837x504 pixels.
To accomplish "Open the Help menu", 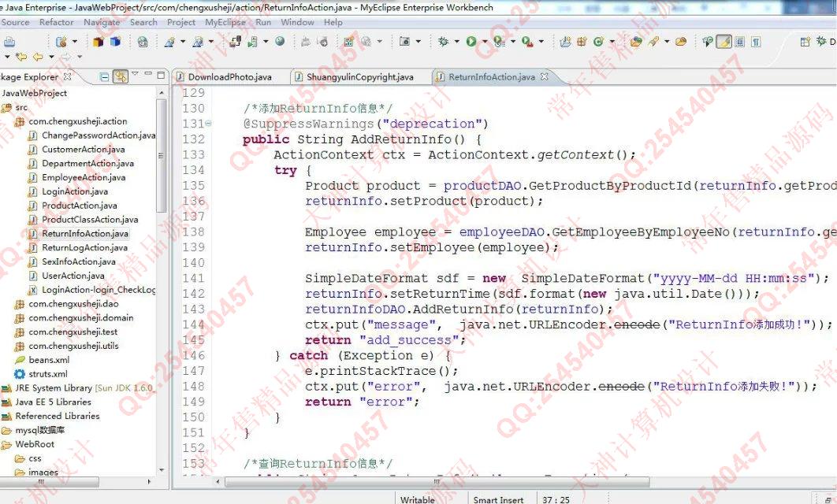I will 333,22.
